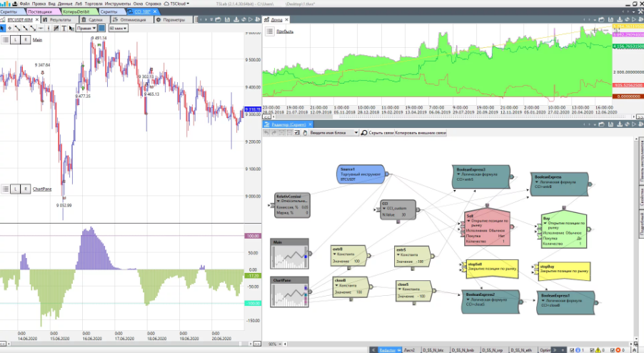
Task: Choose the vertical line tool
Action: coord(49,28)
